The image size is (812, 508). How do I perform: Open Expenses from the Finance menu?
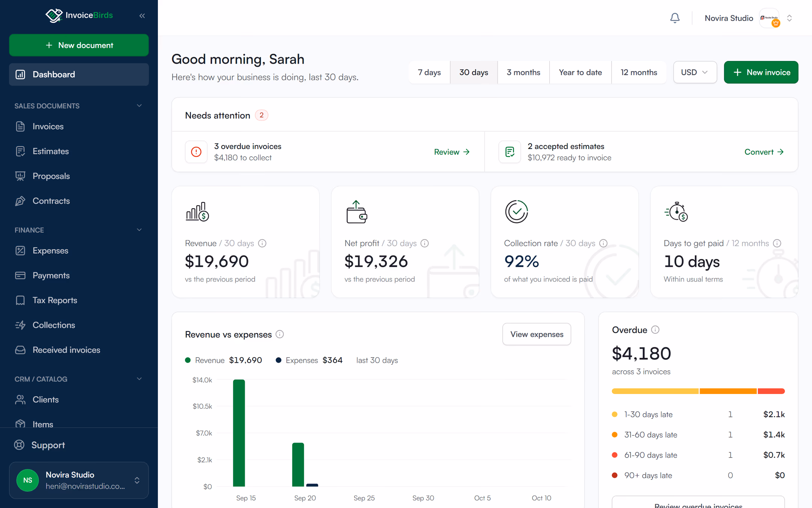pyautogui.click(x=79, y=251)
